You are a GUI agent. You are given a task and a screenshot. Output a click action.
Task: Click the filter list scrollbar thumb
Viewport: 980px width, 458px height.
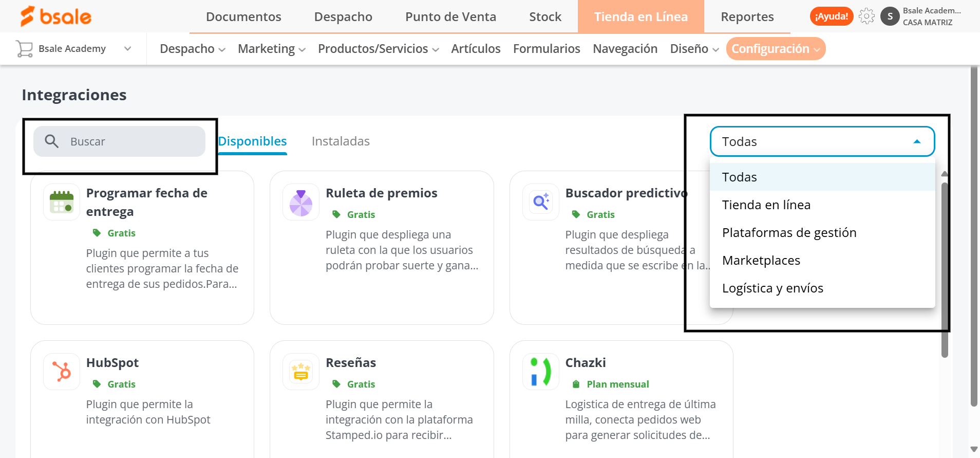tap(945, 270)
